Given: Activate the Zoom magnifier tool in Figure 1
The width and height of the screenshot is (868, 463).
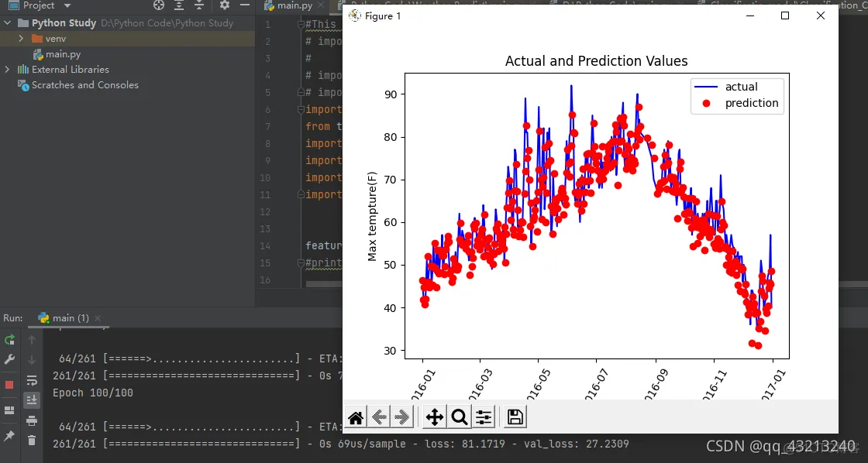Looking at the screenshot, I should point(459,417).
